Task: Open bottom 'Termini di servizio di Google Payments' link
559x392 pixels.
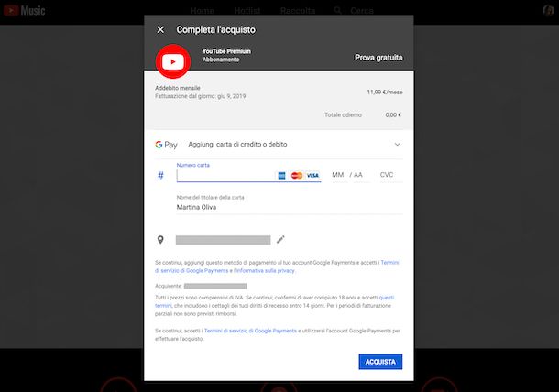Action: tap(250, 331)
